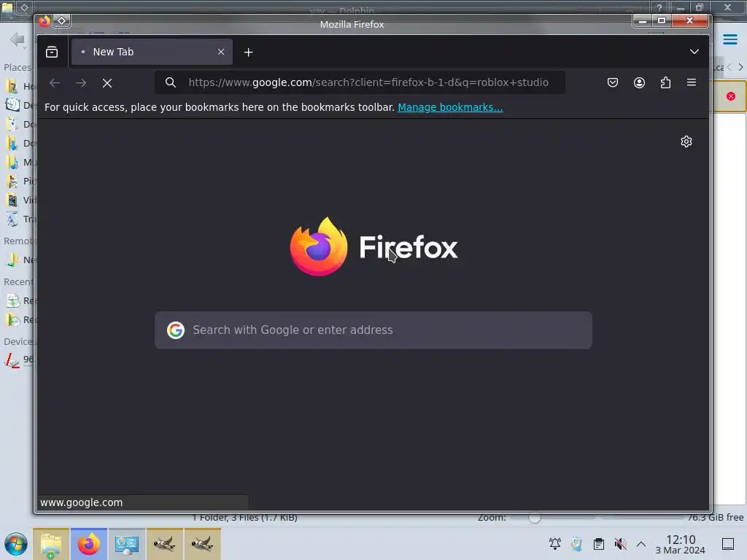747x560 pixels.
Task: Focus Search with Google or enter address box
Action: pyautogui.click(x=373, y=330)
